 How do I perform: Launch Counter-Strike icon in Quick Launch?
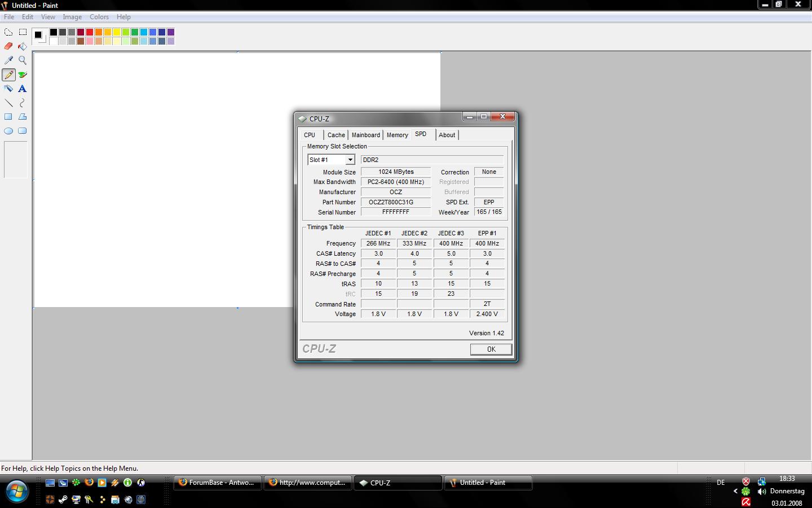tap(141, 483)
